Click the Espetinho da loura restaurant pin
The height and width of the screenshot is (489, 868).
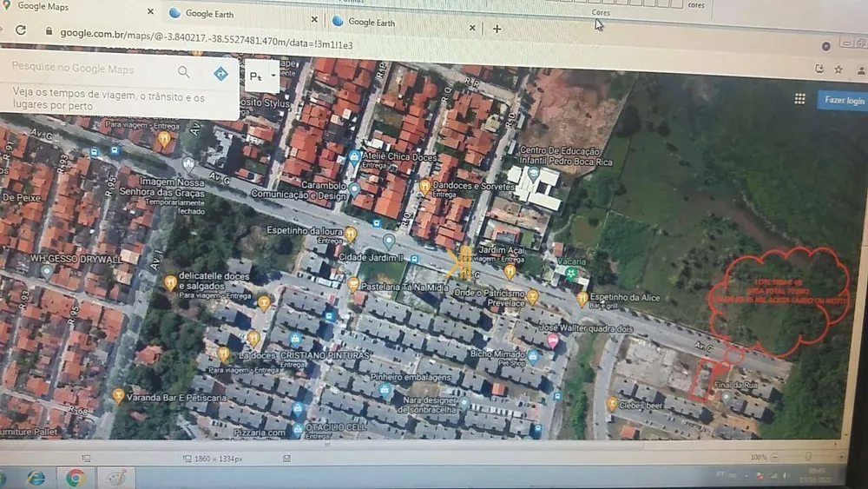click(351, 235)
